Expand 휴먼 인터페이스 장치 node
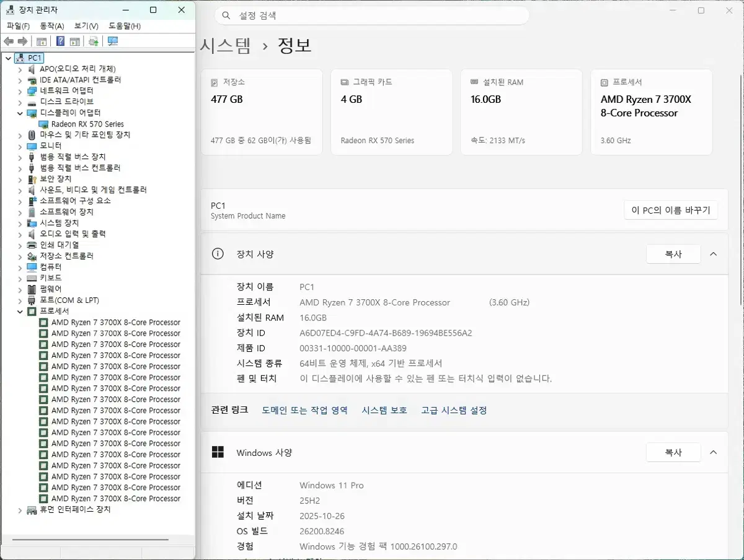 (20, 510)
